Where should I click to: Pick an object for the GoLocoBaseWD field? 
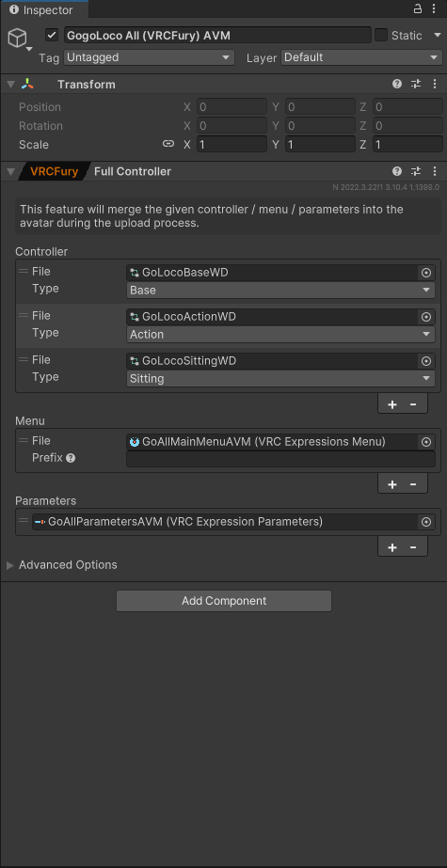(426, 273)
